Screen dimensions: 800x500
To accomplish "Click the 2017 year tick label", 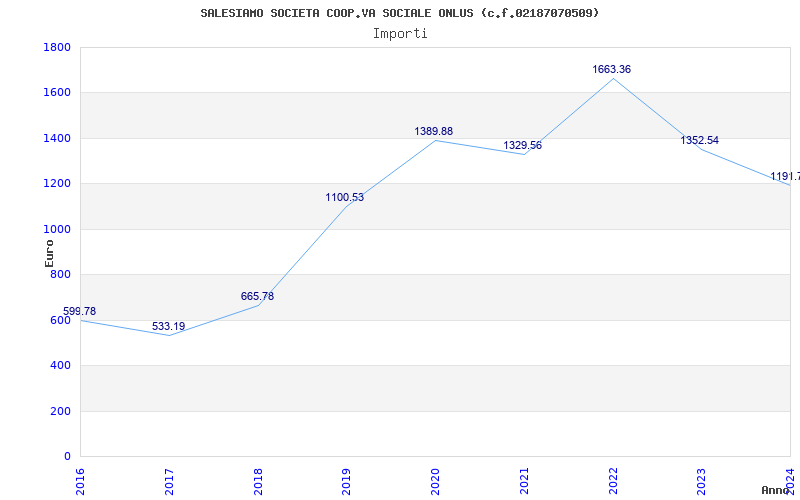I will click(169, 481).
